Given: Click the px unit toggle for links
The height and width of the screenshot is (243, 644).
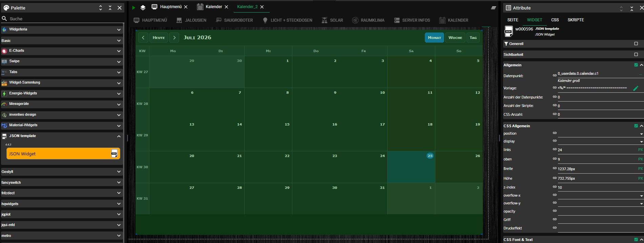Looking at the screenshot, I should tap(640, 150).
